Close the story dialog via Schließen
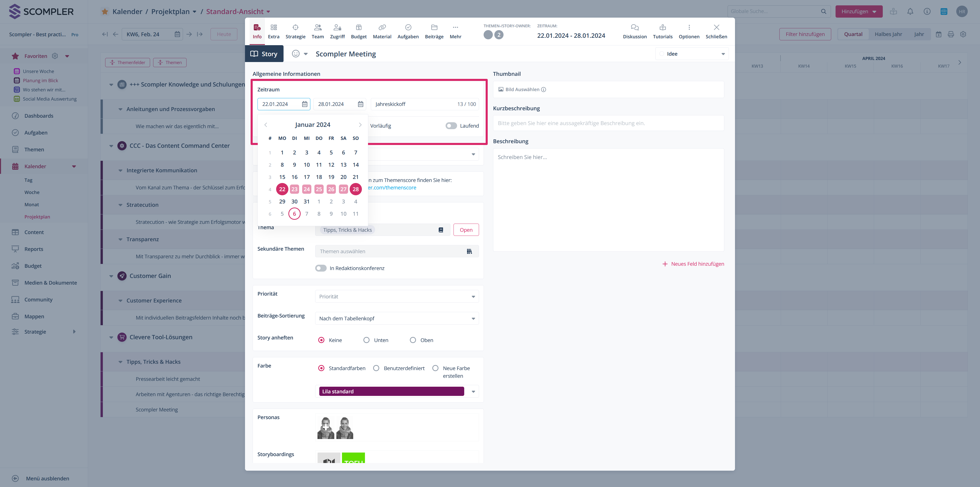This screenshot has width=980, height=487. pos(716,31)
